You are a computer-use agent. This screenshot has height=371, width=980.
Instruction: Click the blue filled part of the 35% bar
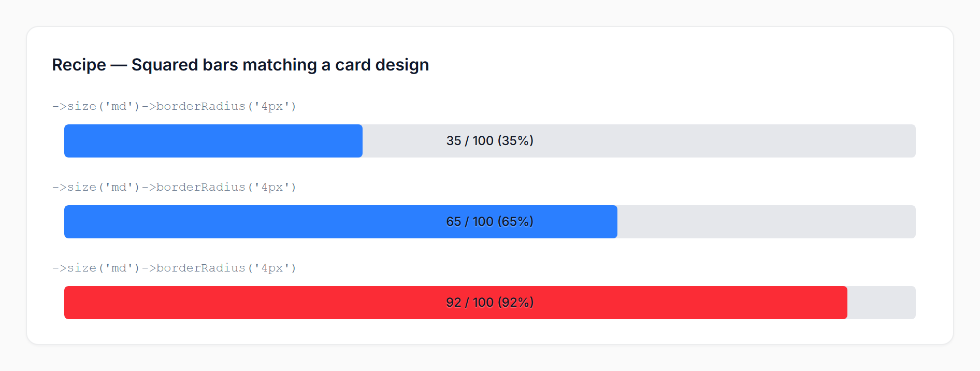(x=212, y=141)
